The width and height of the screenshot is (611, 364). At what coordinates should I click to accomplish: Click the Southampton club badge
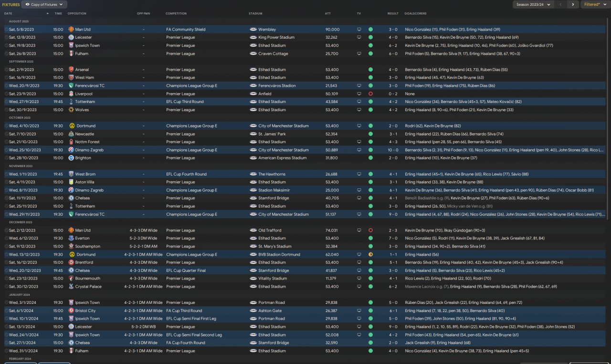pos(71,247)
